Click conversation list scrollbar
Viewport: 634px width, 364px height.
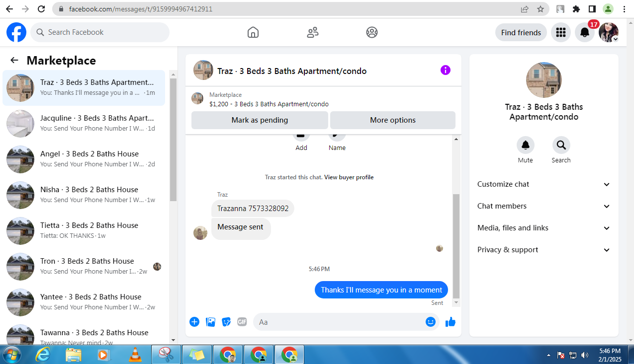tap(173, 139)
